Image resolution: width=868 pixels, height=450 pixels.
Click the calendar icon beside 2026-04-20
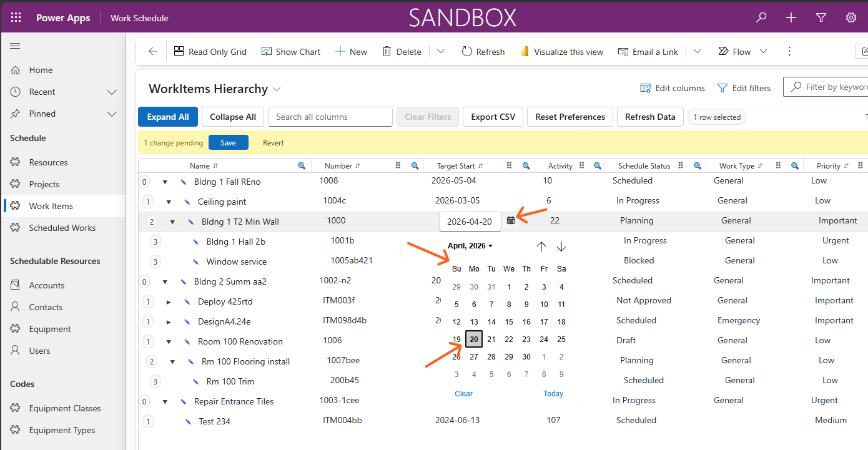[x=511, y=220]
